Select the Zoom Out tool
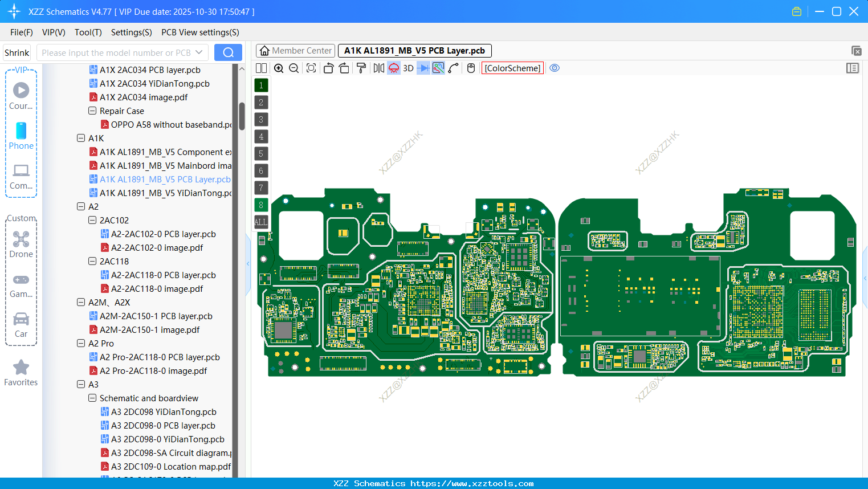The image size is (868, 489). coord(293,67)
